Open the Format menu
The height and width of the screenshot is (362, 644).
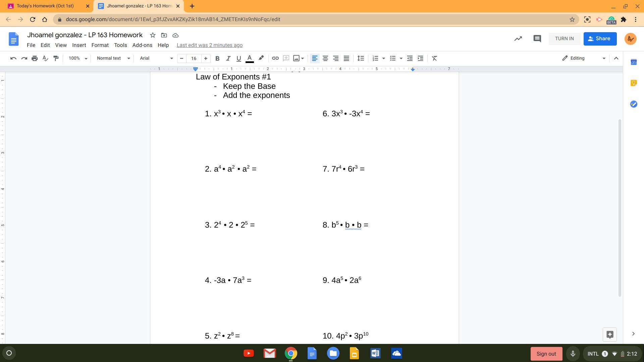(x=100, y=45)
